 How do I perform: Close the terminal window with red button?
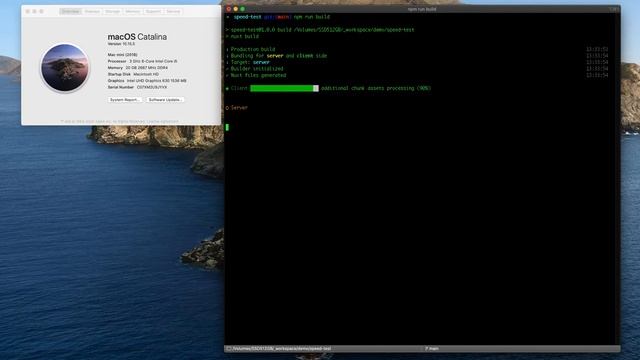(x=229, y=9)
